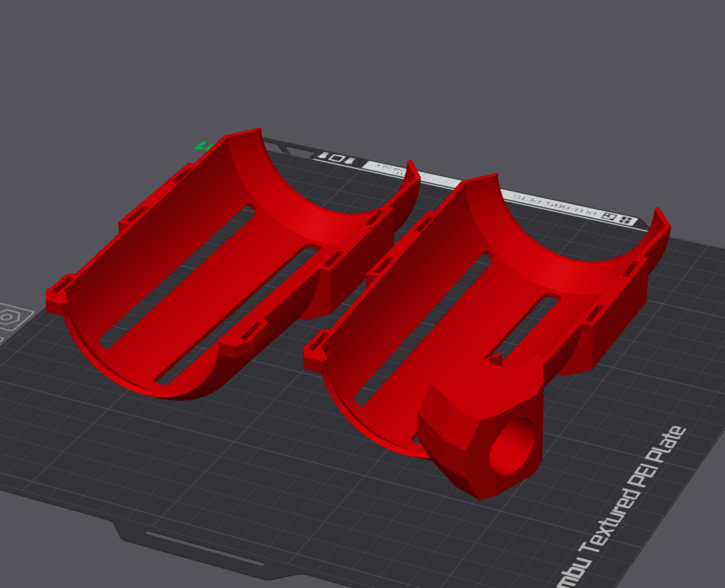The width and height of the screenshot is (725, 588).
Task: Click the left long slot in left model
Action: [177, 276]
